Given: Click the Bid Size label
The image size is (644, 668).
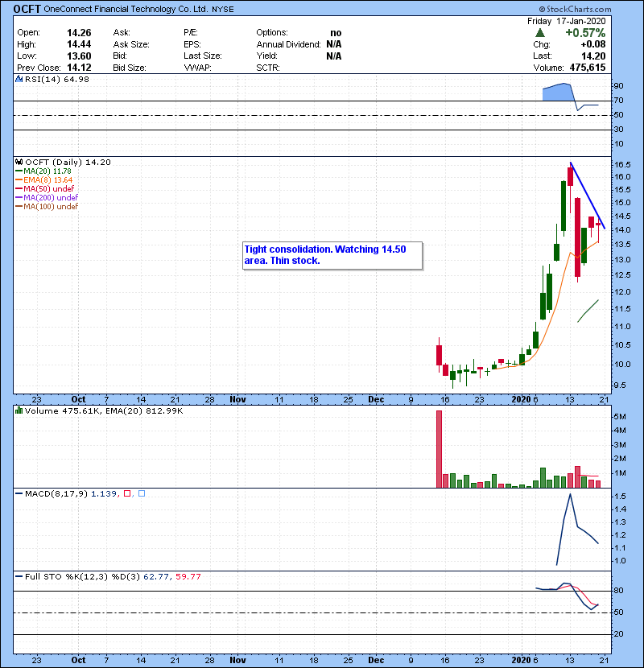Looking at the screenshot, I should 130,68.
